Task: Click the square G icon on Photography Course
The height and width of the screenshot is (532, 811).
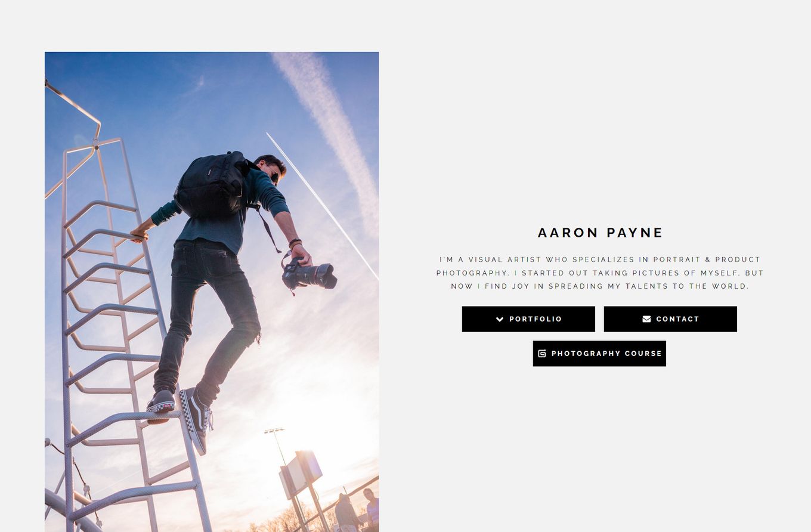Action: coord(542,354)
